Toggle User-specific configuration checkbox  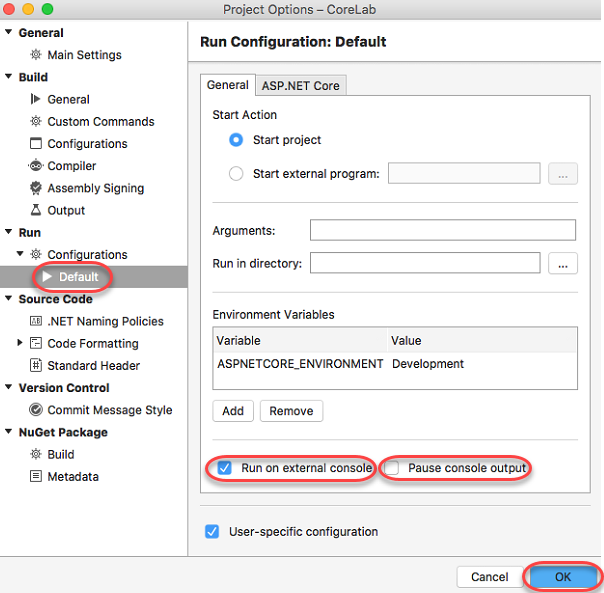212,531
